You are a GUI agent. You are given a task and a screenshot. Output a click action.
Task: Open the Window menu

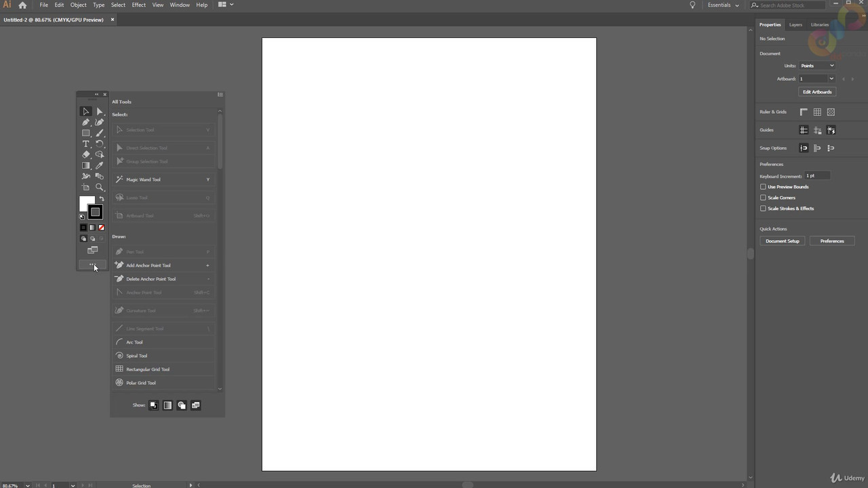[x=180, y=5]
